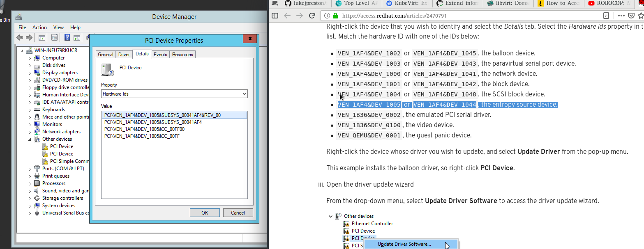Click green padlock site security icon
Image resolution: width=644 pixels, height=249 pixels.
pyautogui.click(x=335, y=16)
